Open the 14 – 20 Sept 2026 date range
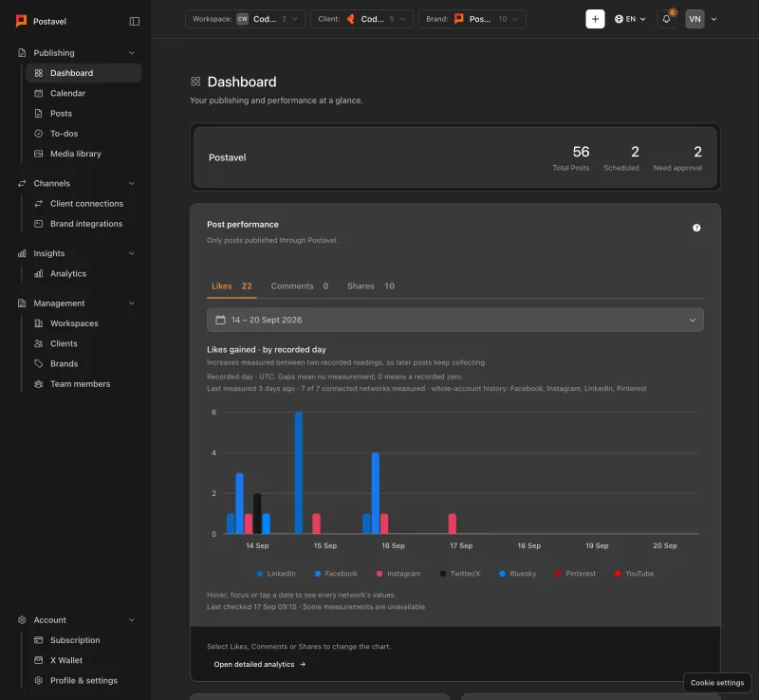This screenshot has height=700, width=759. click(455, 320)
